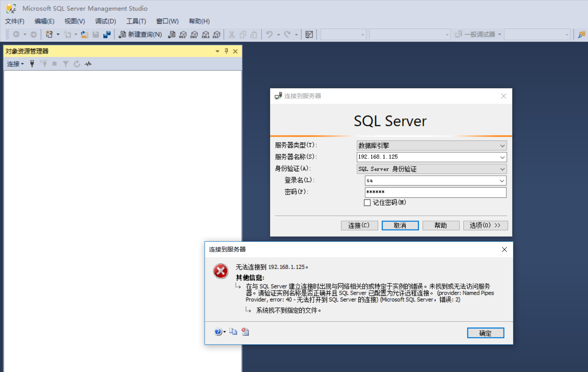The width and height of the screenshot is (588, 372).
Task: Click the copy message icon in error dialog
Action: tap(233, 332)
